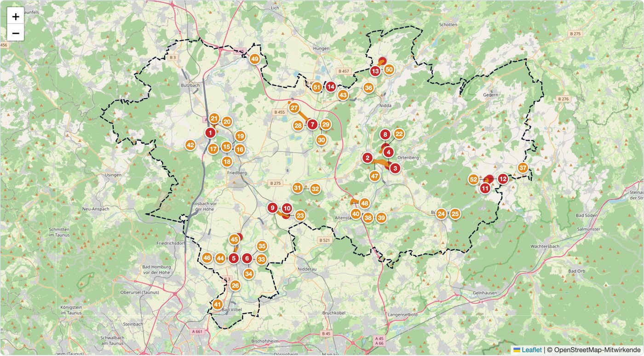The height and width of the screenshot is (356, 644).
Task: Select orange marker number 32
Action: 315,189
